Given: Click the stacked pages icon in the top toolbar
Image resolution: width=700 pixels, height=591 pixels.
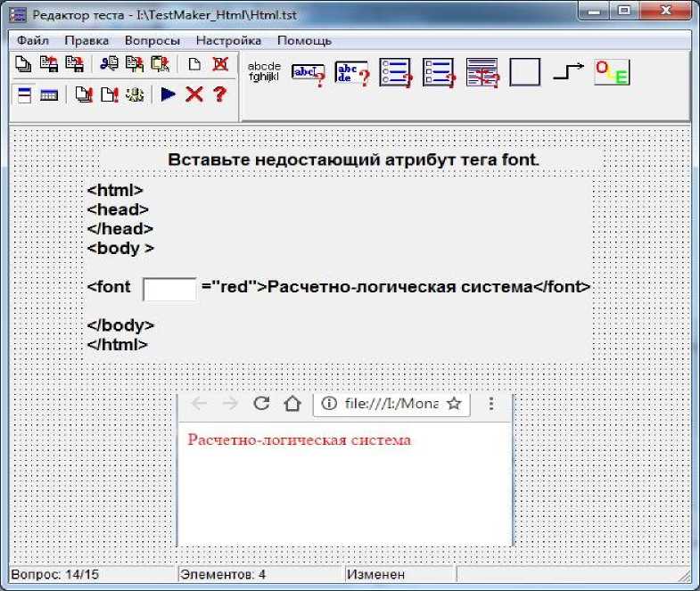Looking at the screenshot, I should (23, 64).
